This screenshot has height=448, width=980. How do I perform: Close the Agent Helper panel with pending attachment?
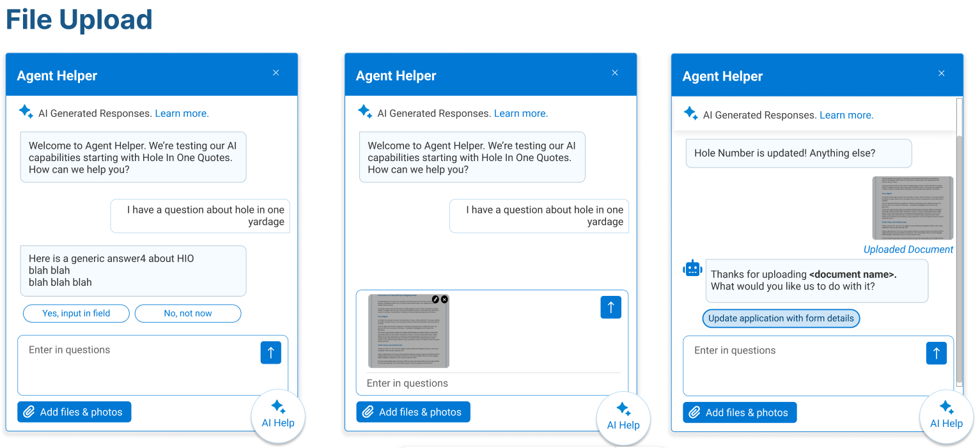[615, 73]
